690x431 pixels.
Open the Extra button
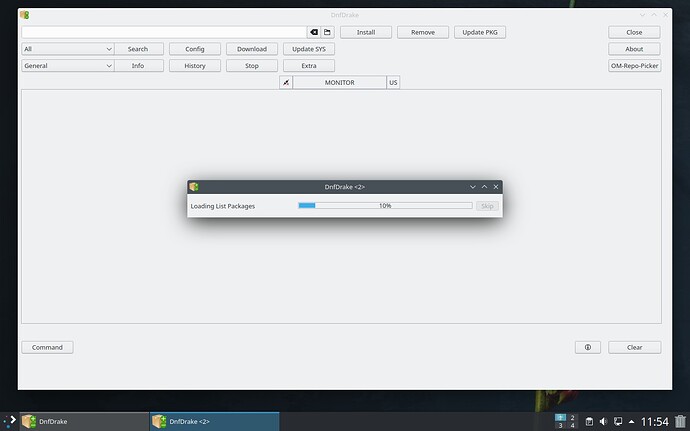[309, 66]
